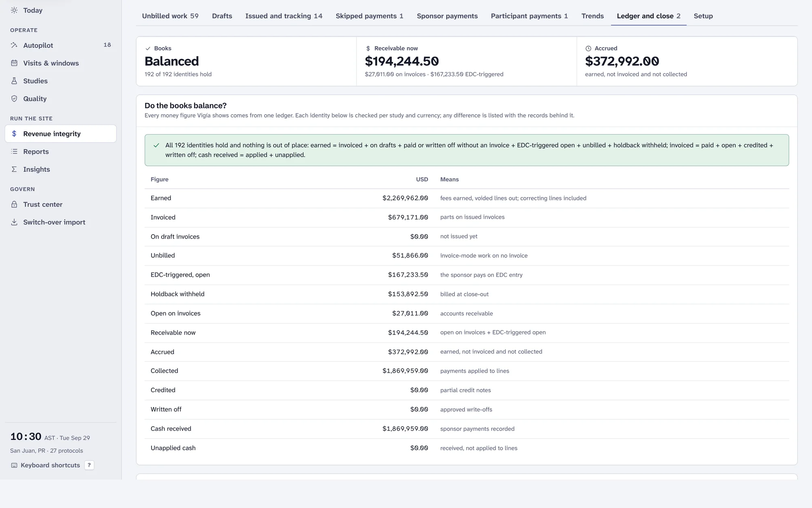Click the Autopilot wand icon
This screenshot has height=508, width=812.
14,45
